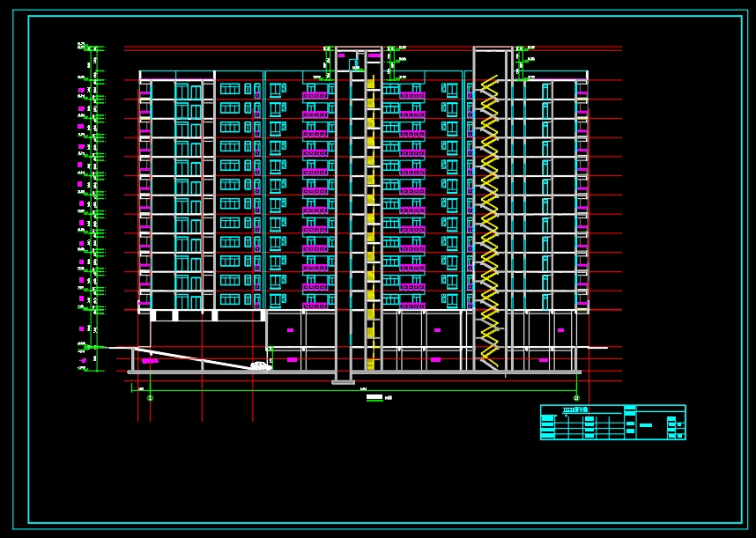Screen dimensions: 756x538
Task: Click the small cyan box in central roof tower
Action: pyautogui.click(x=354, y=65)
